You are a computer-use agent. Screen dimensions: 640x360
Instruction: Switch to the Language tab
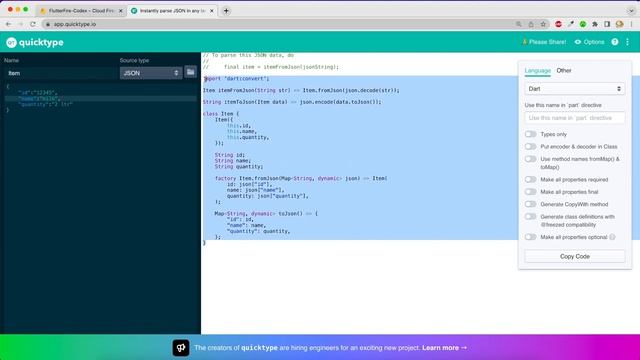538,71
